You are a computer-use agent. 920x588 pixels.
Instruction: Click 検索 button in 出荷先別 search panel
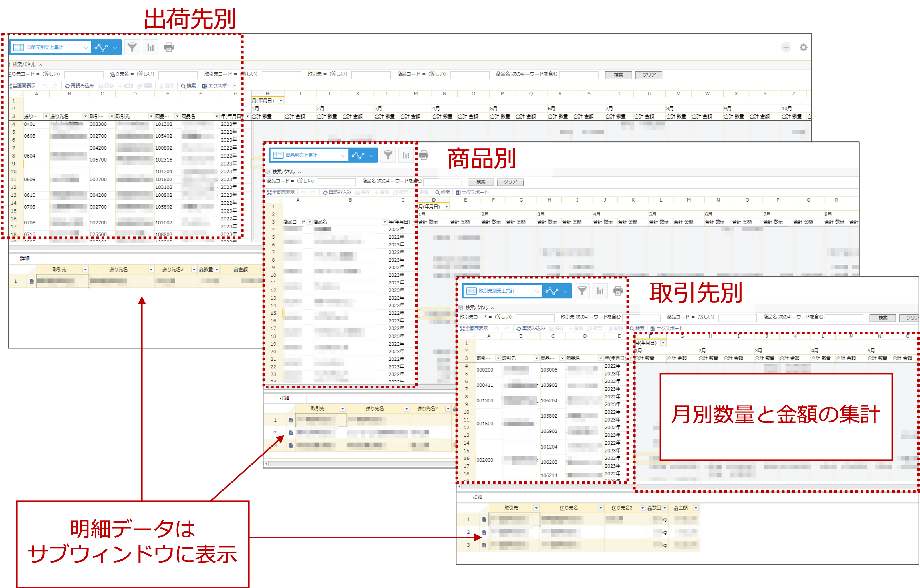click(x=618, y=75)
